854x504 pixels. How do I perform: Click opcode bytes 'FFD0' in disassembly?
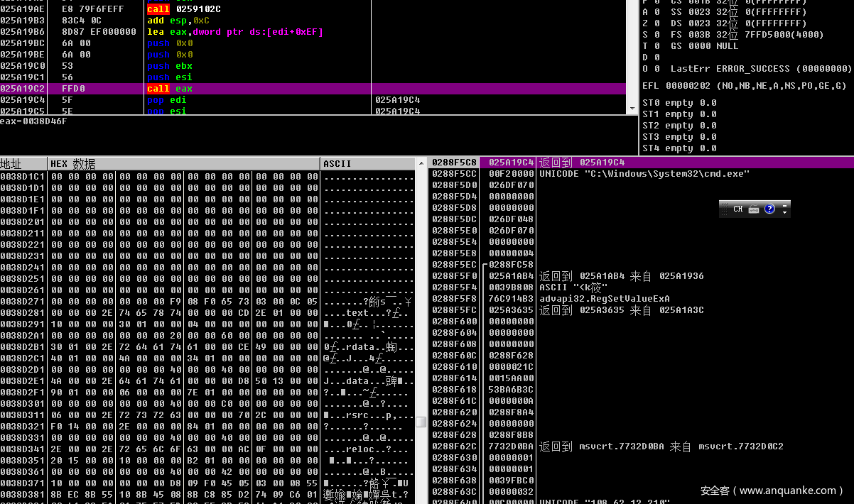(74, 89)
